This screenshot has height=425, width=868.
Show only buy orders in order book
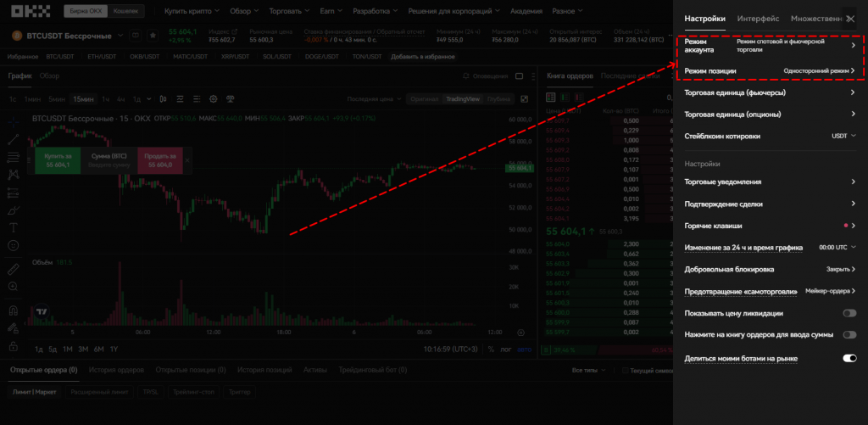tap(565, 98)
